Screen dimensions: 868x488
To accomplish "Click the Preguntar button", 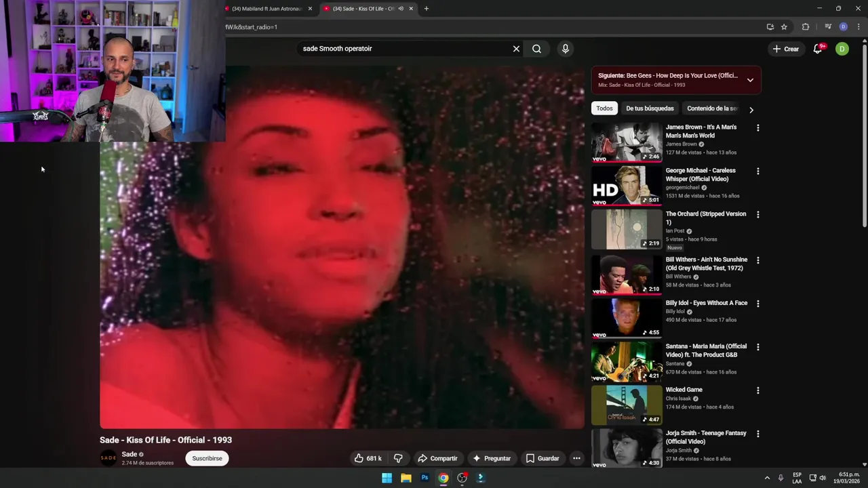I will click(492, 458).
